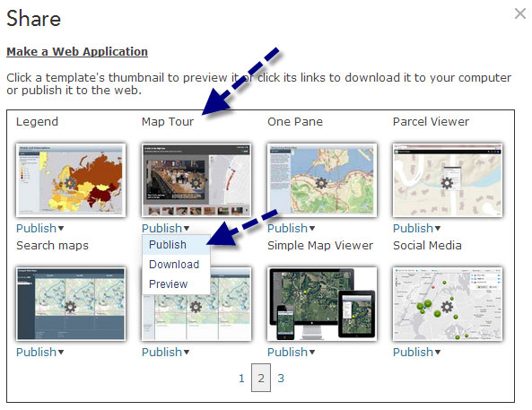Open Publish dropdown under Search maps
This screenshot has width=532, height=410.
point(40,353)
